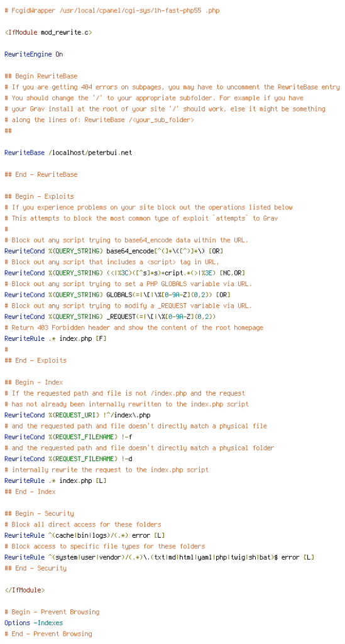Viewport: 345px width, 644px height.
Task: Click the REQUEST_FILENAME !-d condition
Action: click(68, 458)
